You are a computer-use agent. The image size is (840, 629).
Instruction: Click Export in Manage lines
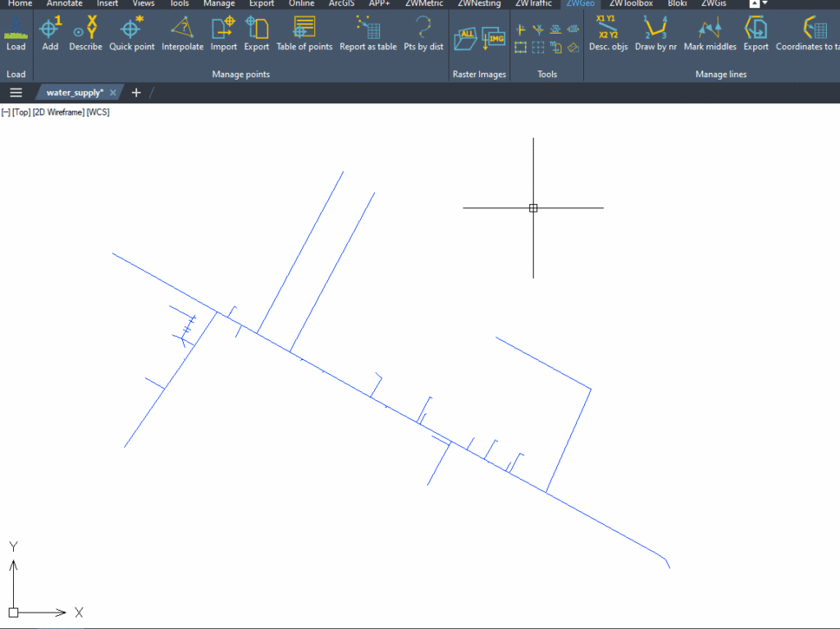coord(756,34)
